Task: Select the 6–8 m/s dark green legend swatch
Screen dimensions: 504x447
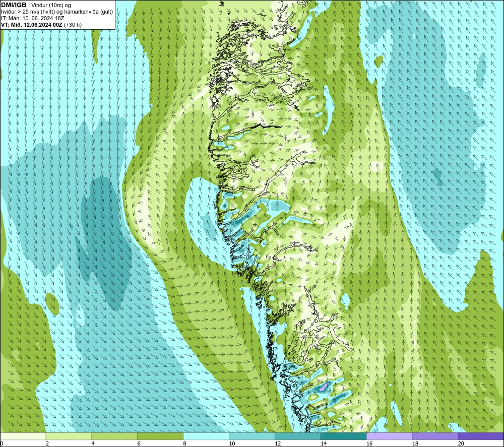Action: point(160,436)
